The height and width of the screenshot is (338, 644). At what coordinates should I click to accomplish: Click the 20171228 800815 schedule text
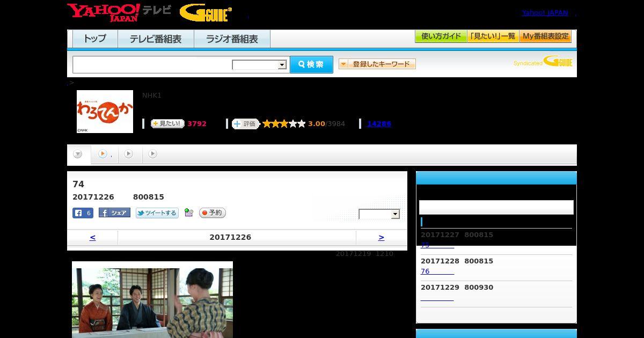click(x=457, y=261)
